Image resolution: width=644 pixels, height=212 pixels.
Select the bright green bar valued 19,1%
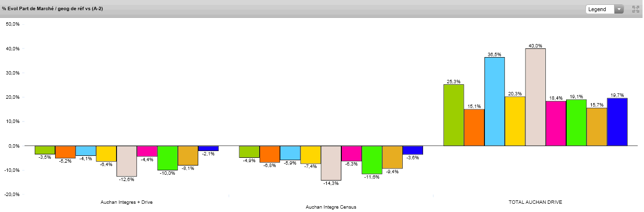click(x=576, y=122)
